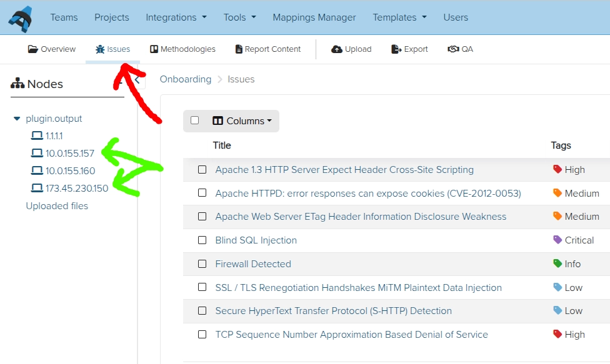Viewport: 610px width, 364px height.
Task: Check the Apache HTTPD error responses issue
Action: pos(202,193)
